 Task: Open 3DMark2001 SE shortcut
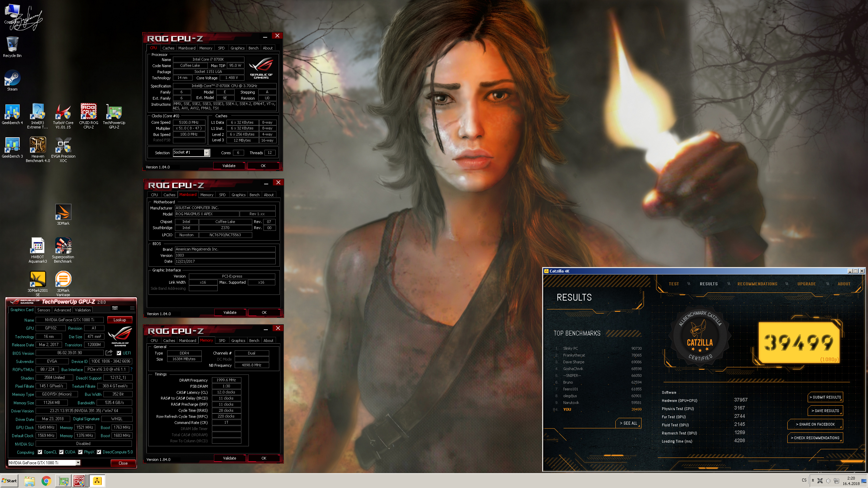point(38,284)
